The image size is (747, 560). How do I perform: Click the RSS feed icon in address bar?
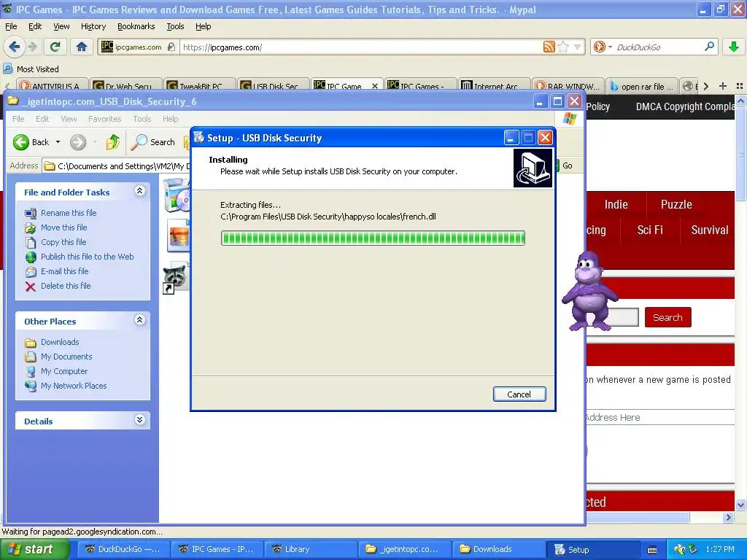pos(549,47)
